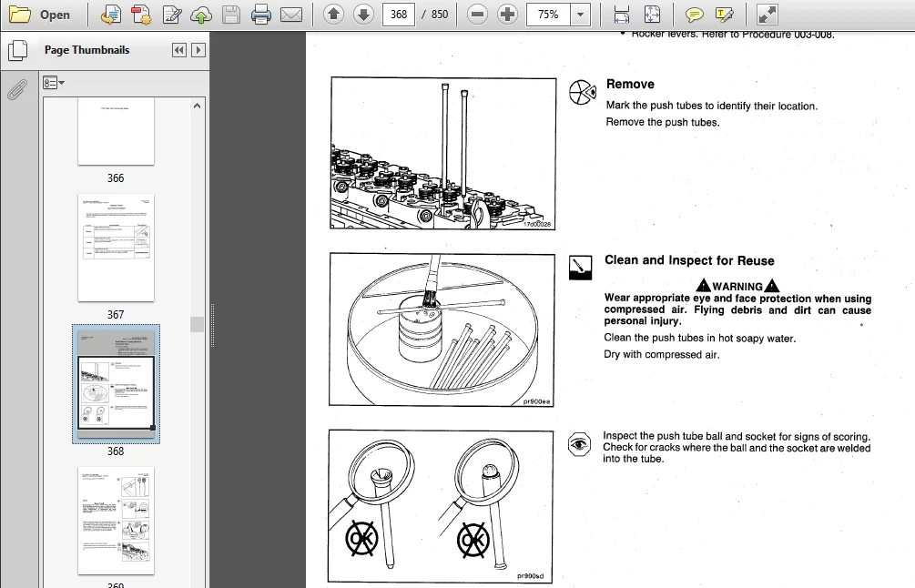Toggle full screen read mode icon
Viewport: 915px width, 588px height.
pos(767,15)
